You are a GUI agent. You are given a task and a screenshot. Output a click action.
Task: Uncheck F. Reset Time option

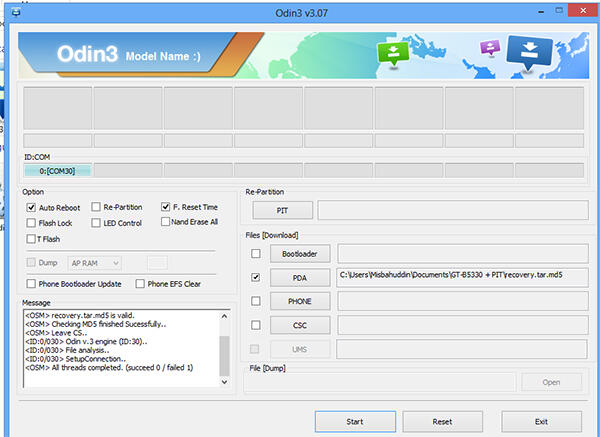tap(166, 207)
